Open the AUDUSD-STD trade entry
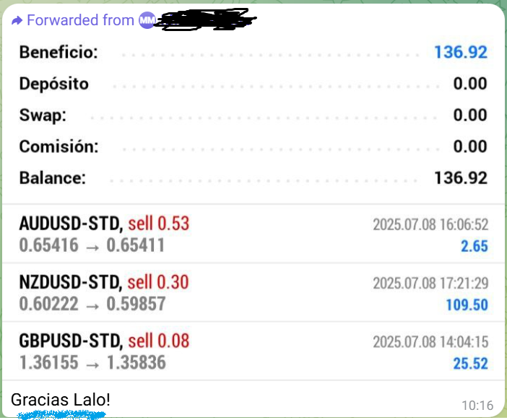Viewport: 507px width, 420px height. point(253,234)
